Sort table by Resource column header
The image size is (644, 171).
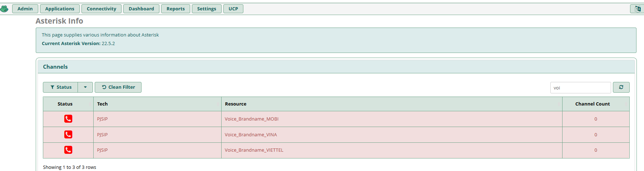click(236, 104)
